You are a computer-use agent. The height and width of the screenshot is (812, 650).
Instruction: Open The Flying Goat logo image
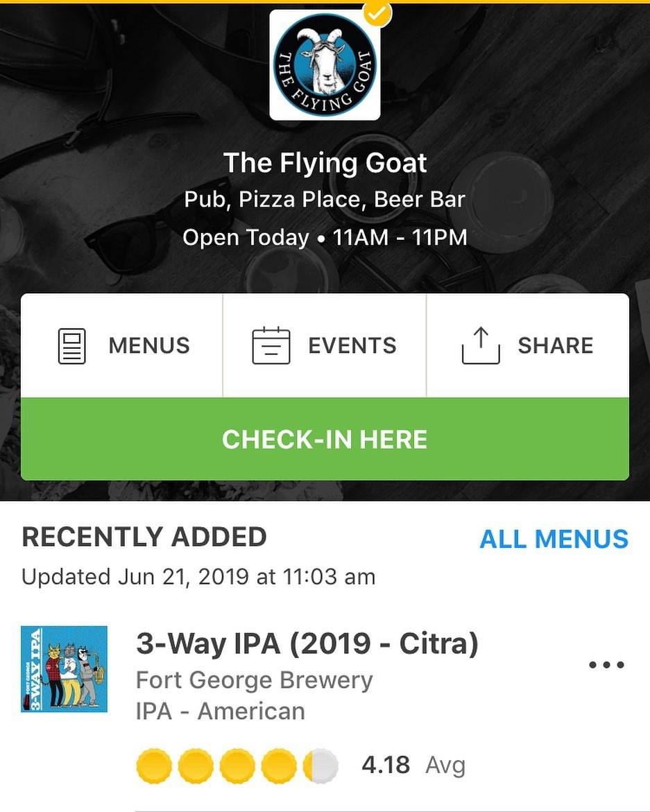[325, 64]
